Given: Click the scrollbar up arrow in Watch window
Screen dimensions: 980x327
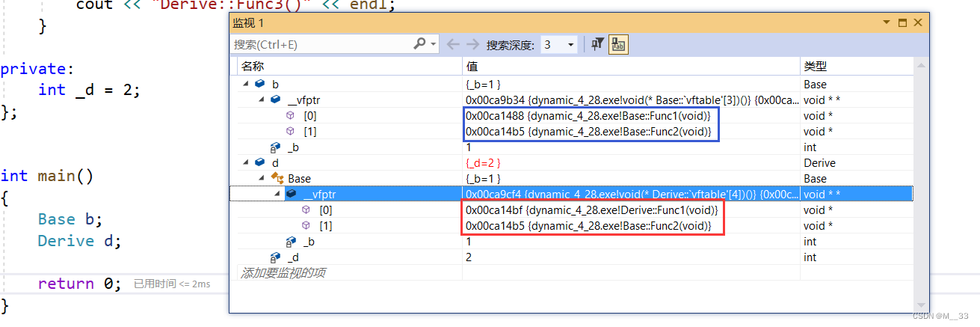Looking at the screenshot, I should (921, 67).
